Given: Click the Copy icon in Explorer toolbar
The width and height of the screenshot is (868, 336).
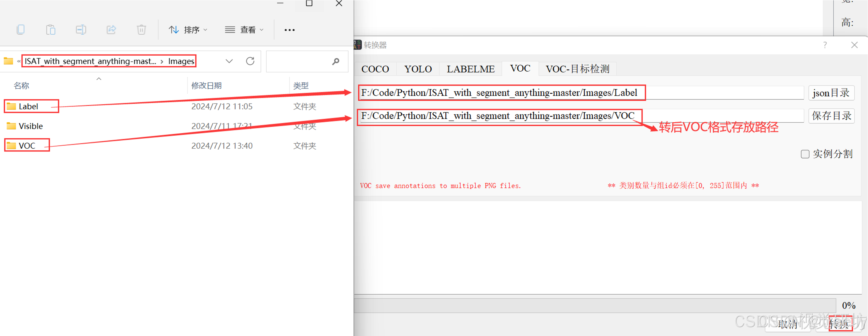Looking at the screenshot, I should [20, 30].
